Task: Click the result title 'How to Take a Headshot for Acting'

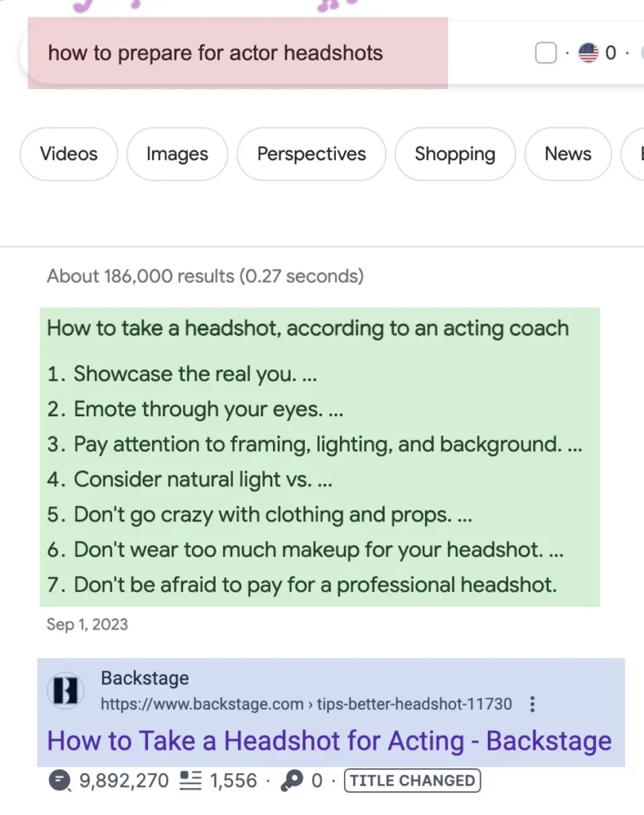Action: pyautogui.click(x=329, y=740)
